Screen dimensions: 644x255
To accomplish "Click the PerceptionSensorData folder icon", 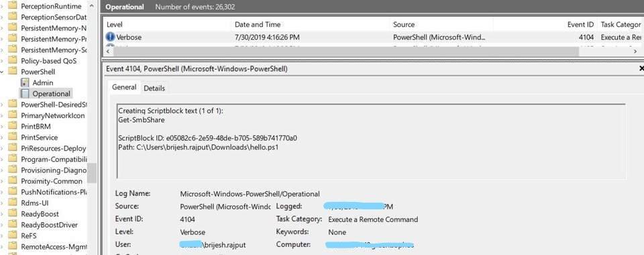I will point(13,17).
